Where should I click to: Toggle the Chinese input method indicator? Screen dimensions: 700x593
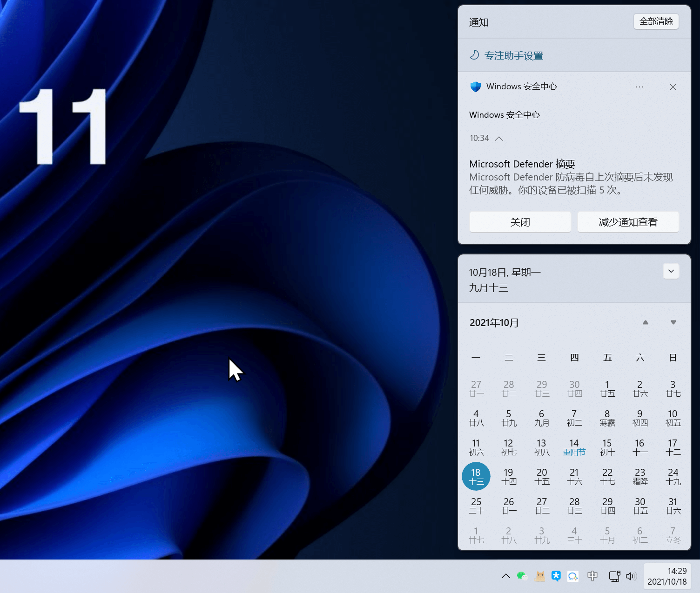click(x=592, y=576)
